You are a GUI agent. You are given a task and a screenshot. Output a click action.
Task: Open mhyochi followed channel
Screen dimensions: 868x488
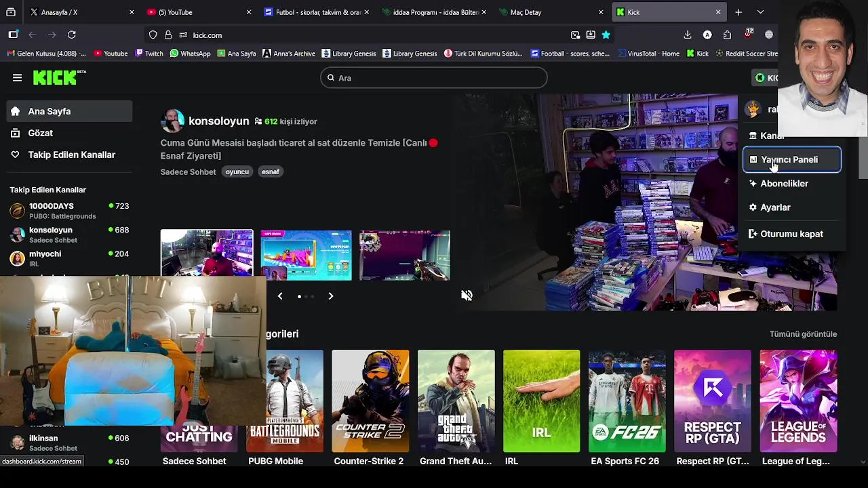click(69, 258)
